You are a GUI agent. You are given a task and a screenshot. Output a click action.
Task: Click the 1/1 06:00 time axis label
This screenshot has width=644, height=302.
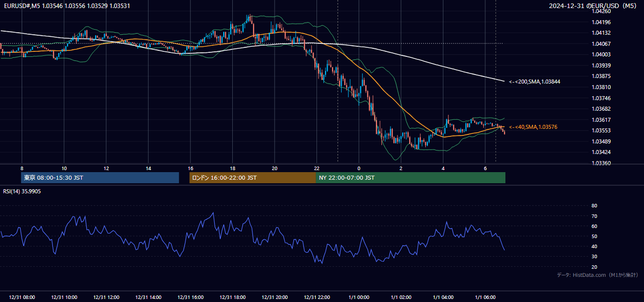(485, 297)
